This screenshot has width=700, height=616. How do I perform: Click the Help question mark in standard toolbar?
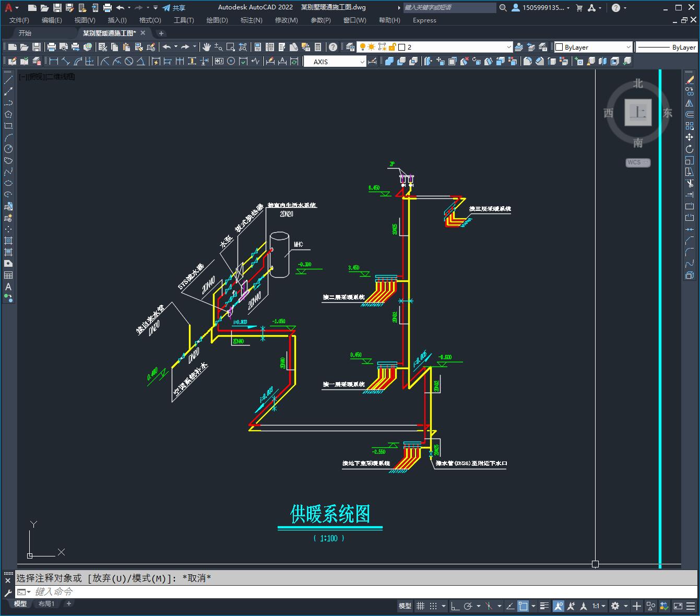pos(333,47)
